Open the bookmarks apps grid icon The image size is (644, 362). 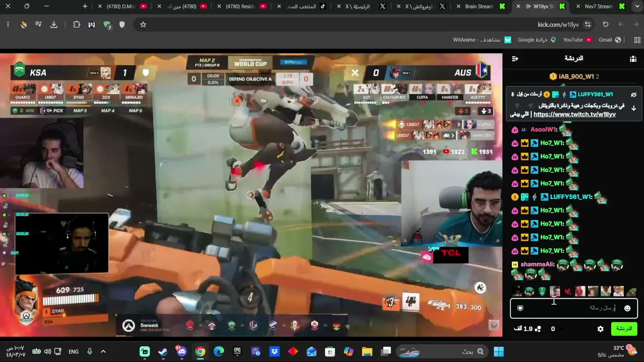point(637,40)
